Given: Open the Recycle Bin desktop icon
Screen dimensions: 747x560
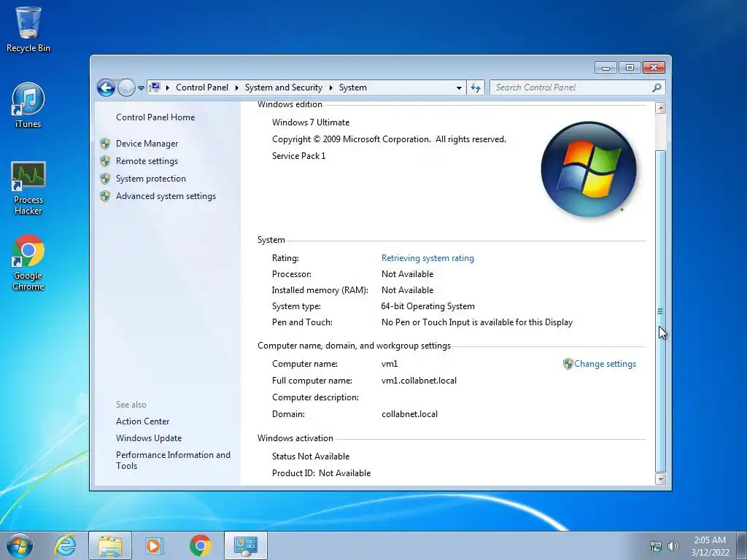Looking at the screenshot, I should 28,29.
